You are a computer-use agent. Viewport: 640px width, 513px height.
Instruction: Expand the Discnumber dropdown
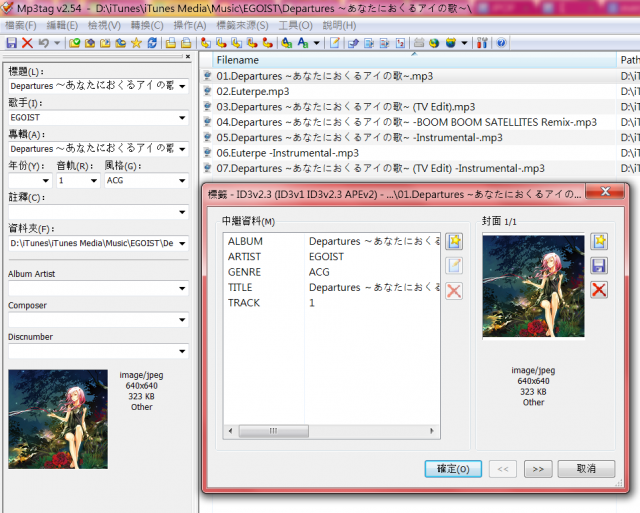[182, 351]
